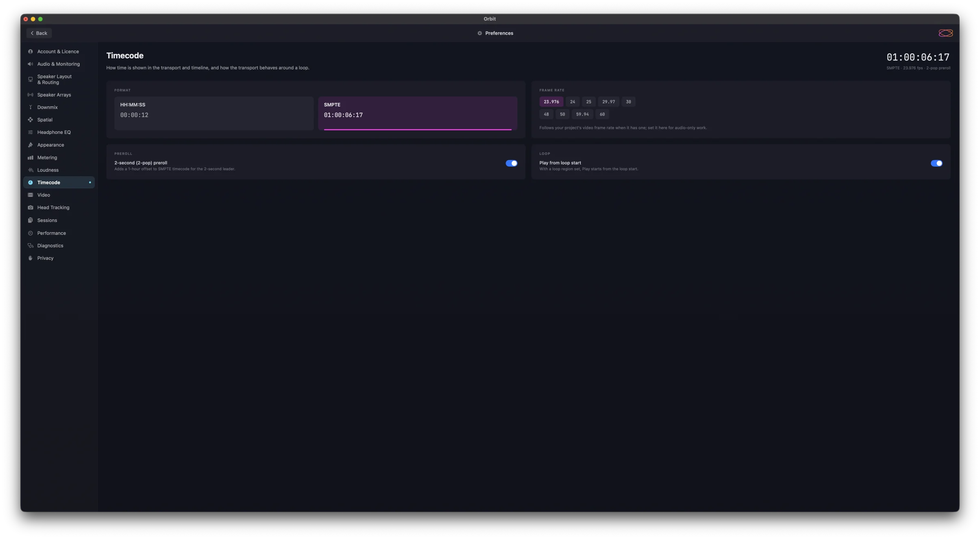The image size is (980, 539).
Task: Click the Head Tracking camera icon
Action: [30, 207]
